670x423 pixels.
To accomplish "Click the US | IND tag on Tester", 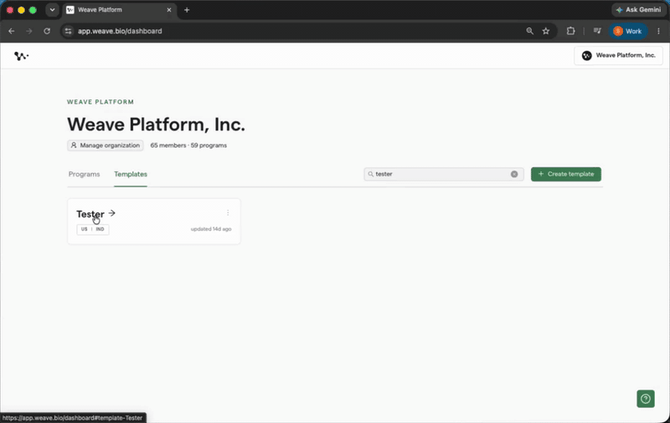I will [x=93, y=229].
